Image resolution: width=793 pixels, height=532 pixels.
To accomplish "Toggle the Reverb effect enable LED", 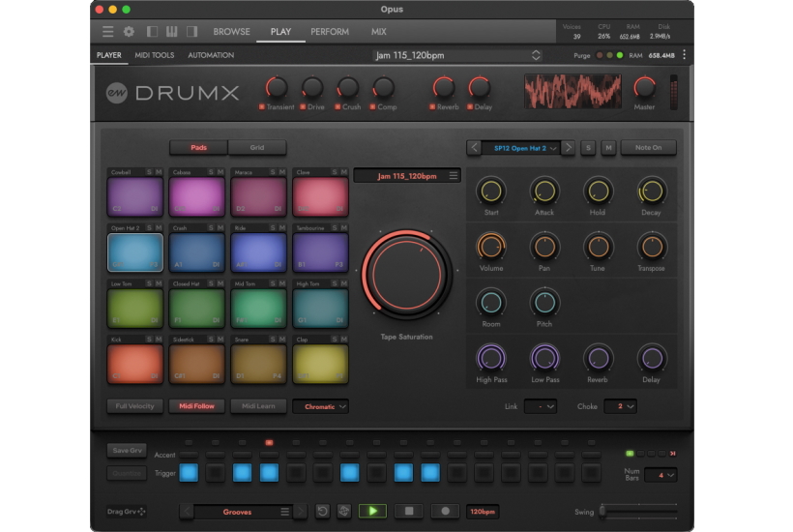I will pyautogui.click(x=432, y=106).
